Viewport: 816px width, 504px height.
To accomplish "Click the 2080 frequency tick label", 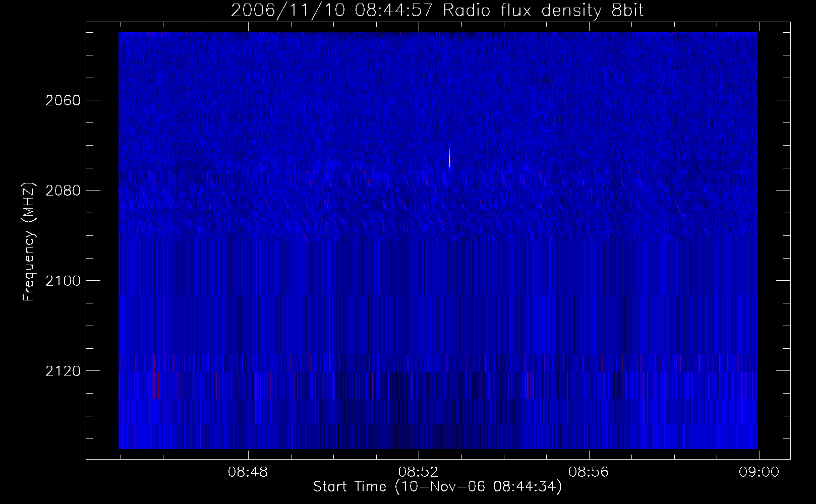I will (x=63, y=191).
